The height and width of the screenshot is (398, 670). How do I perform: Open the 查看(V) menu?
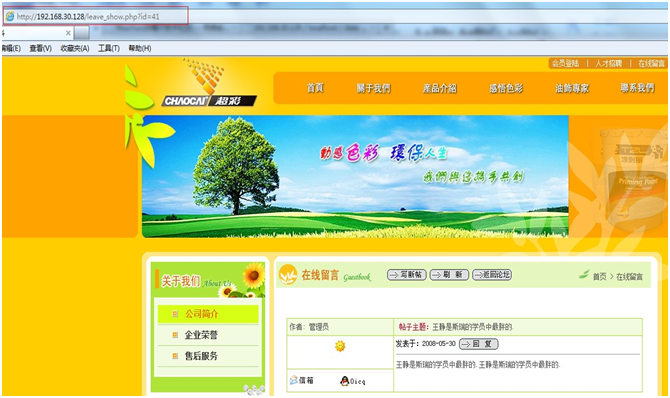tap(41, 48)
